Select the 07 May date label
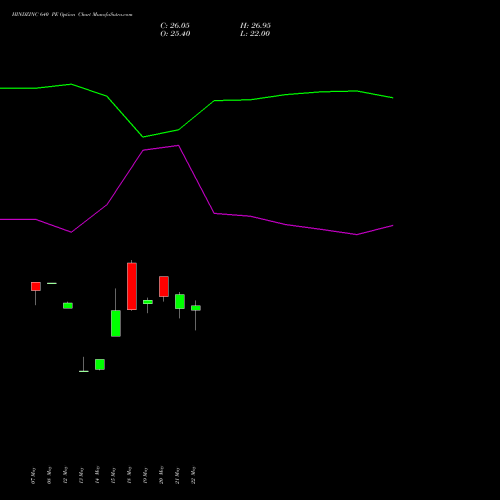Image resolution: width=500 pixels, height=500 pixels. [x=33, y=476]
